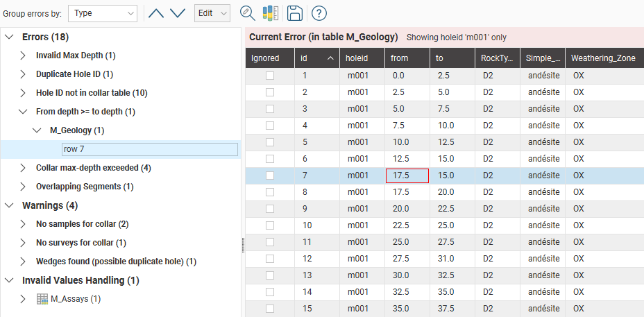Expand Hole ID not in collar table
Screen dimensions: 644x317
tap(23, 93)
